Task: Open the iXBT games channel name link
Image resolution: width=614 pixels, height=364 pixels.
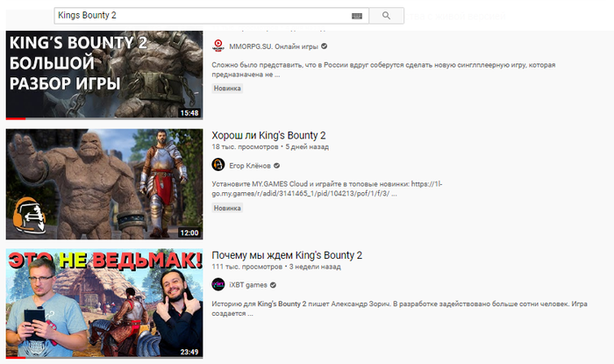Action: pos(248,285)
